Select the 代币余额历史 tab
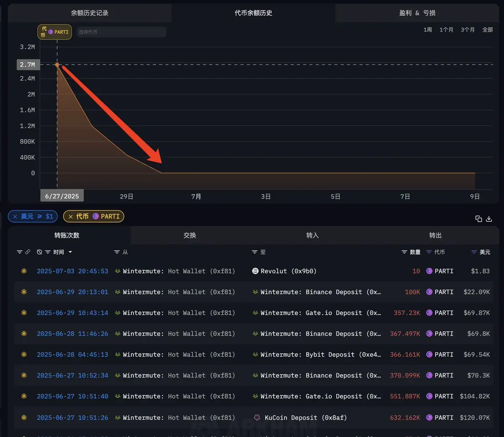Screen dimensions: 504x437 pos(253,13)
